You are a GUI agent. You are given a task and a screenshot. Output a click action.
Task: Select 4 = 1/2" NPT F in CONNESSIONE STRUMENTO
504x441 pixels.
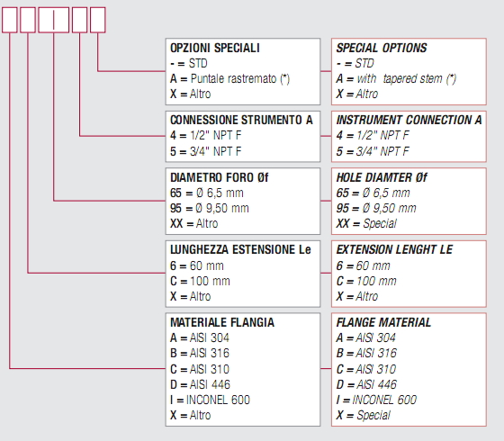point(206,135)
